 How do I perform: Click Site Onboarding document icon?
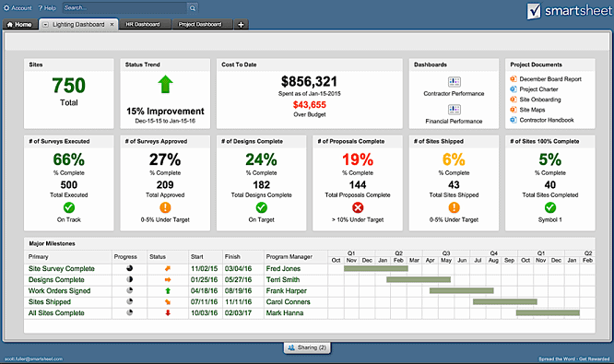pos(514,100)
